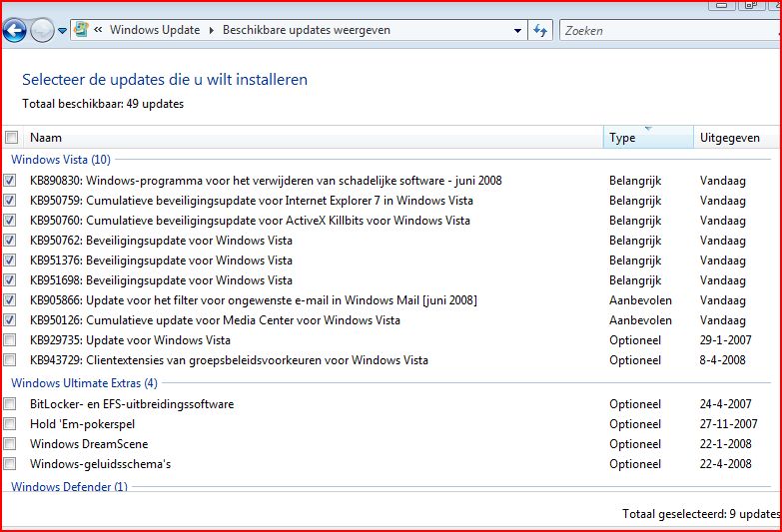Image resolution: width=782 pixels, height=532 pixels.
Task: Click the 29-1-2007 date cell
Action: (x=725, y=340)
